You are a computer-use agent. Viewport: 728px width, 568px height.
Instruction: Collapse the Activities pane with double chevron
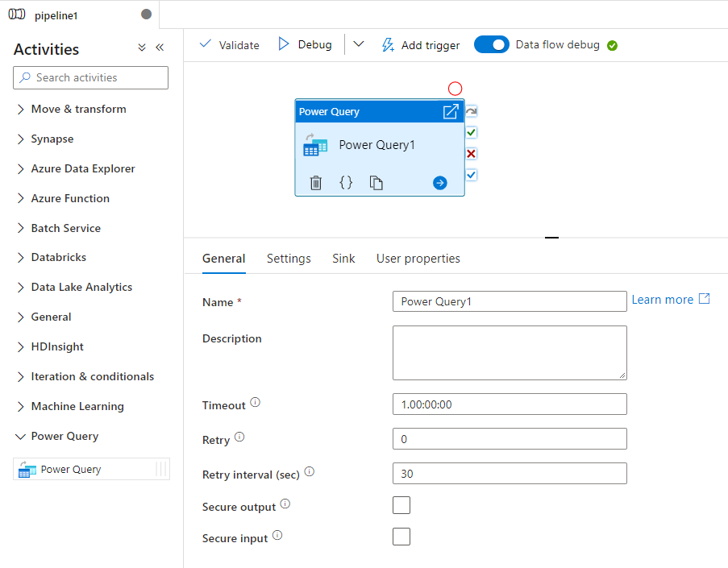[x=160, y=48]
